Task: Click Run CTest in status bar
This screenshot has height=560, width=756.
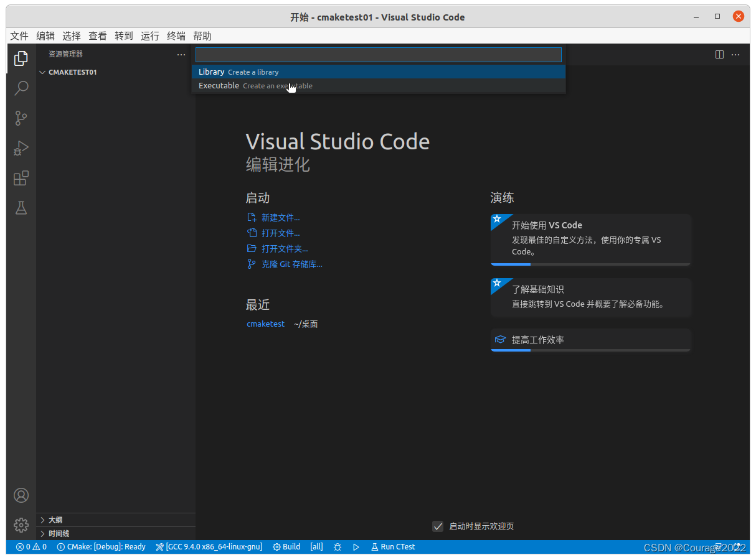Action: (x=393, y=547)
